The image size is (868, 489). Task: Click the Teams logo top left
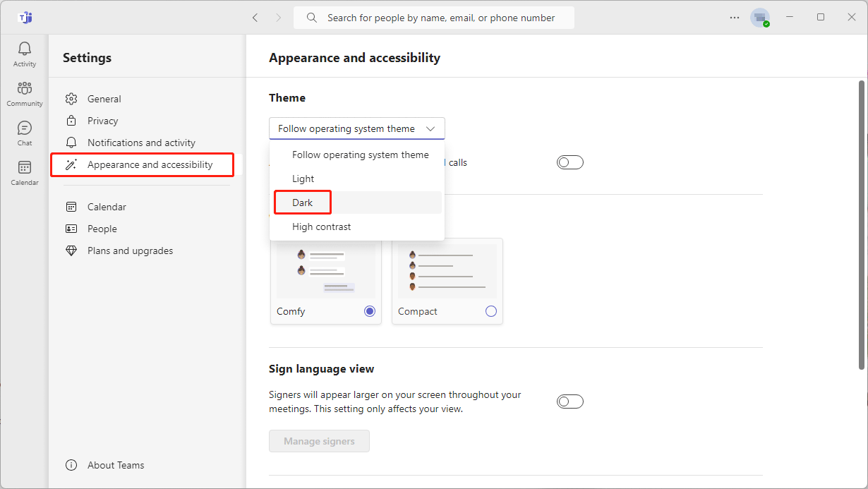click(x=25, y=18)
